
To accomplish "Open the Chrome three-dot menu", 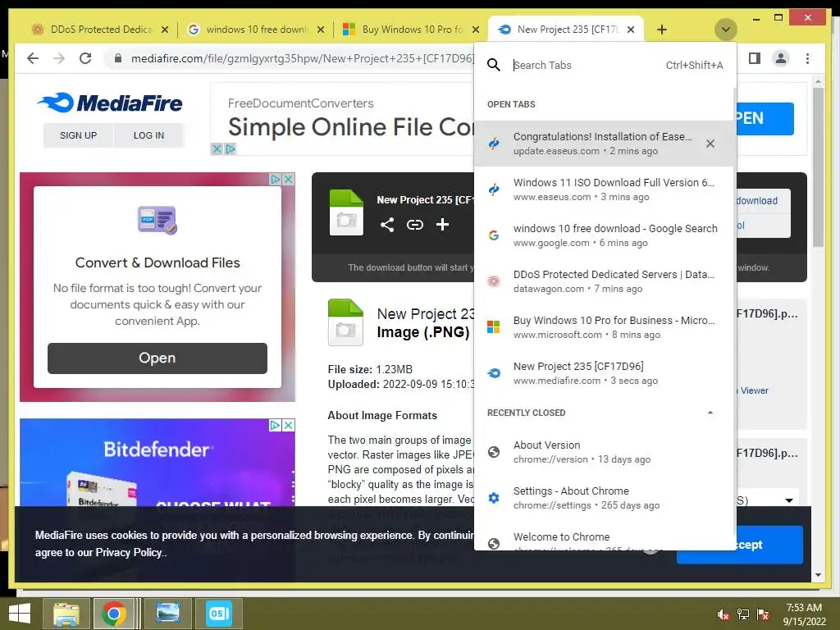I will [x=808, y=58].
